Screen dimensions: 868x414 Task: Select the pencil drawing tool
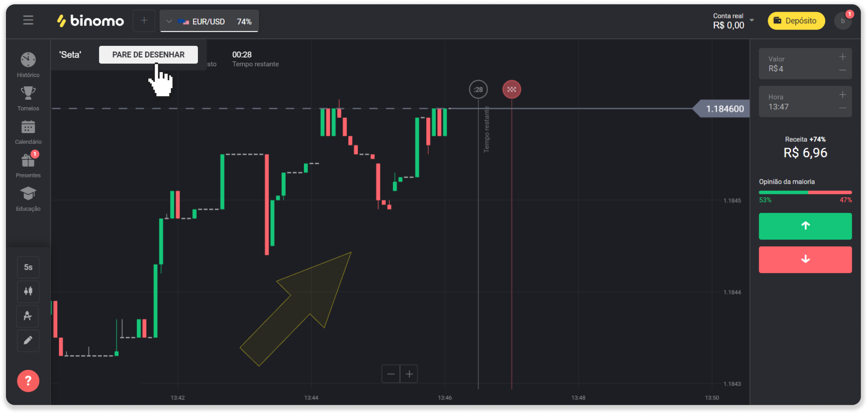[x=28, y=341]
